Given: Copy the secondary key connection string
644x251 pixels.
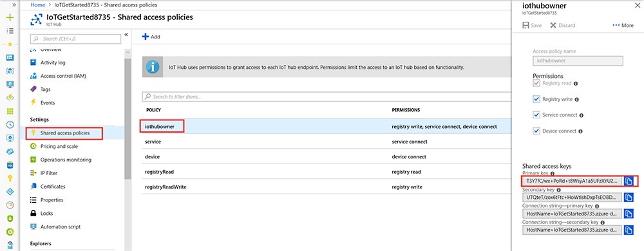Looking at the screenshot, I should coord(629,230).
